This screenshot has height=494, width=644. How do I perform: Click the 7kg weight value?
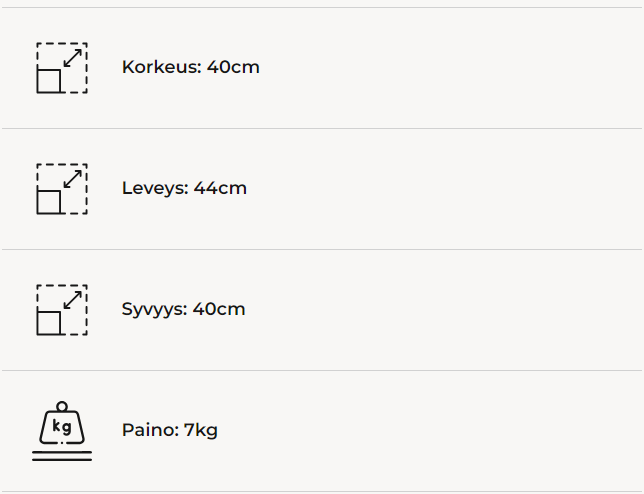[x=201, y=431]
